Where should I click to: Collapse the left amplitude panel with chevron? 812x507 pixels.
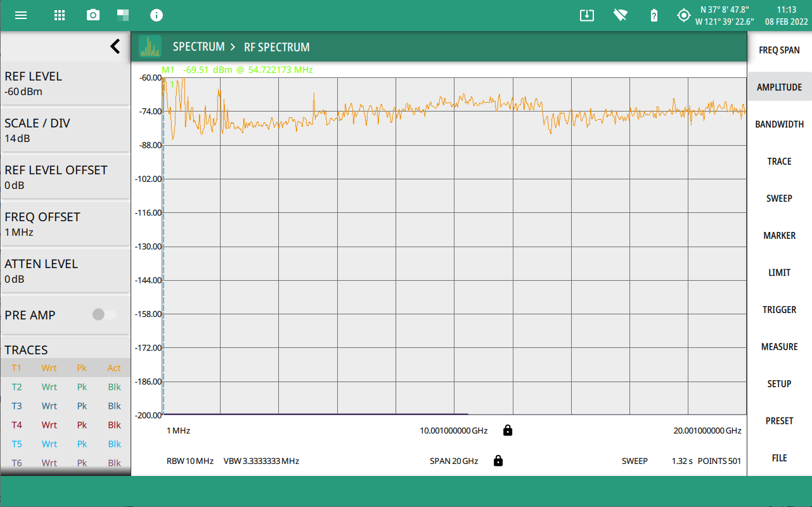[x=115, y=46]
